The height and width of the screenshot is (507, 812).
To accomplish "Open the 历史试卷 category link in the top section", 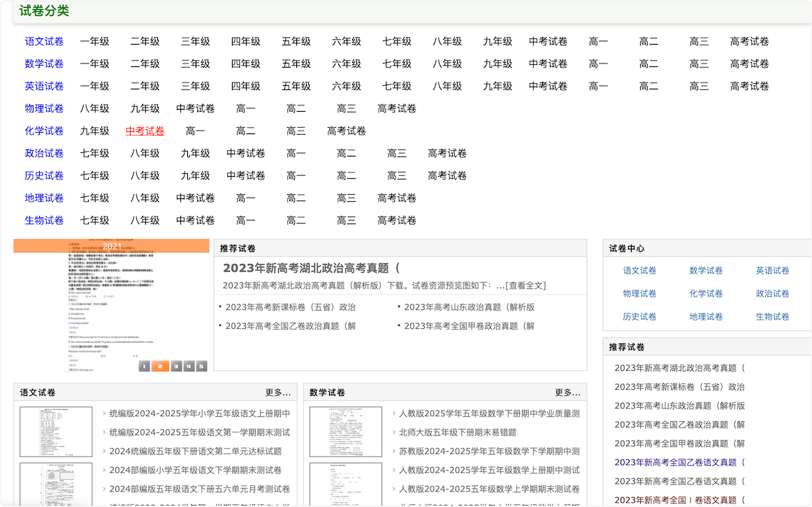I will pyautogui.click(x=44, y=175).
